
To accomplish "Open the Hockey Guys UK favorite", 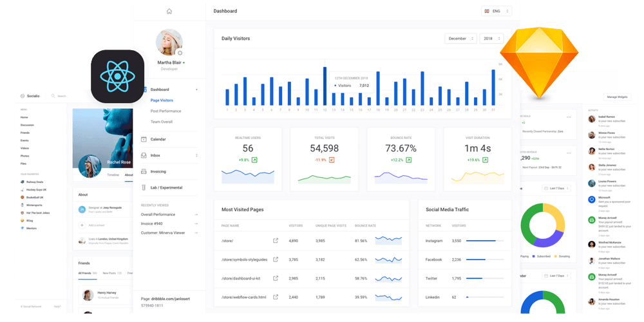I will (33, 190).
